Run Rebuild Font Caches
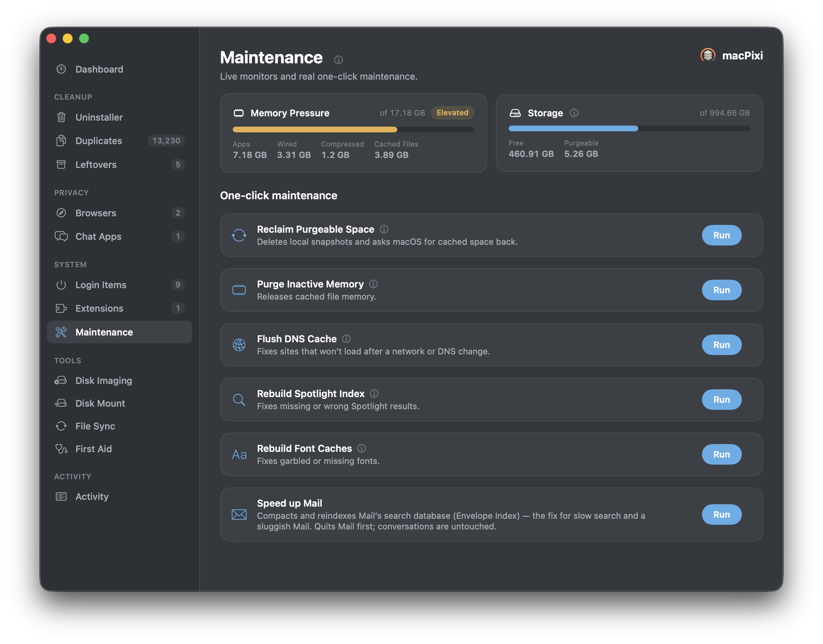This screenshot has height=644, width=823. tap(721, 454)
